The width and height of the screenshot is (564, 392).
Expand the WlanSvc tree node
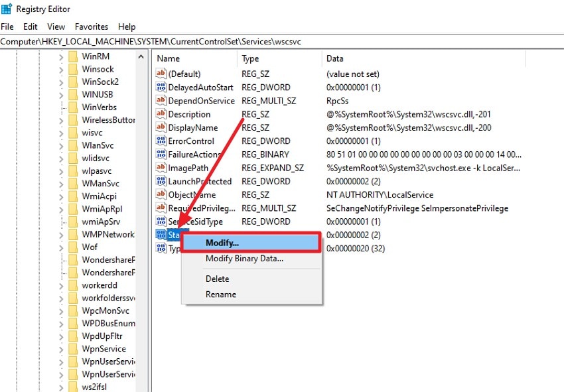click(x=61, y=146)
